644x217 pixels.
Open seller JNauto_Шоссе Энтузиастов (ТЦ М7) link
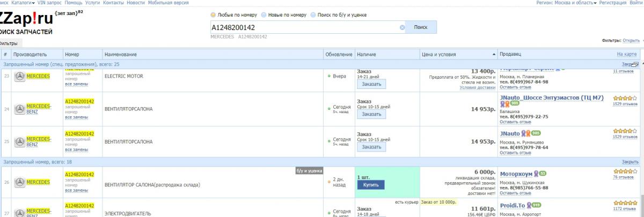click(x=552, y=98)
